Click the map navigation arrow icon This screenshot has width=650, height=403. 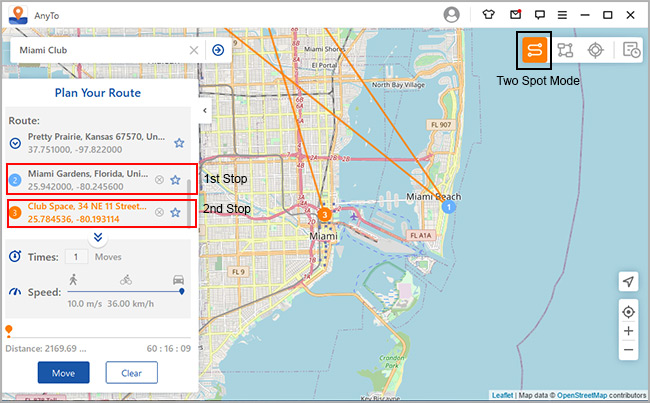[627, 282]
